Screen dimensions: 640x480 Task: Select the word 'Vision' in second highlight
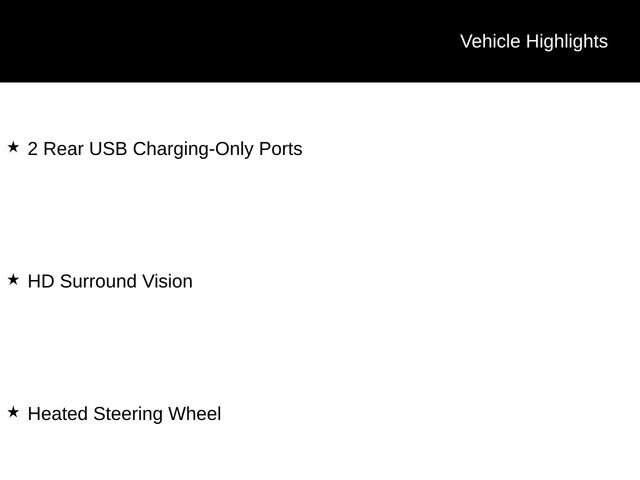(x=167, y=281)
